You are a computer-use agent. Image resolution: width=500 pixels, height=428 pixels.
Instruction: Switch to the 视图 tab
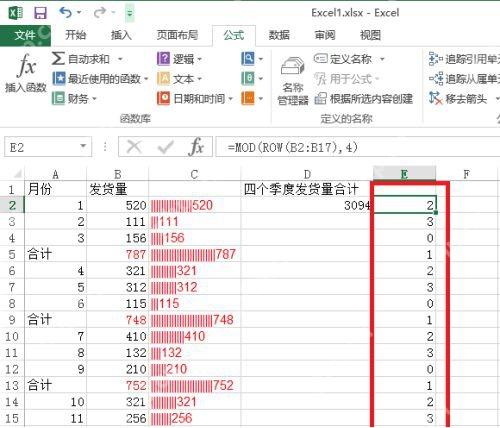370,35
